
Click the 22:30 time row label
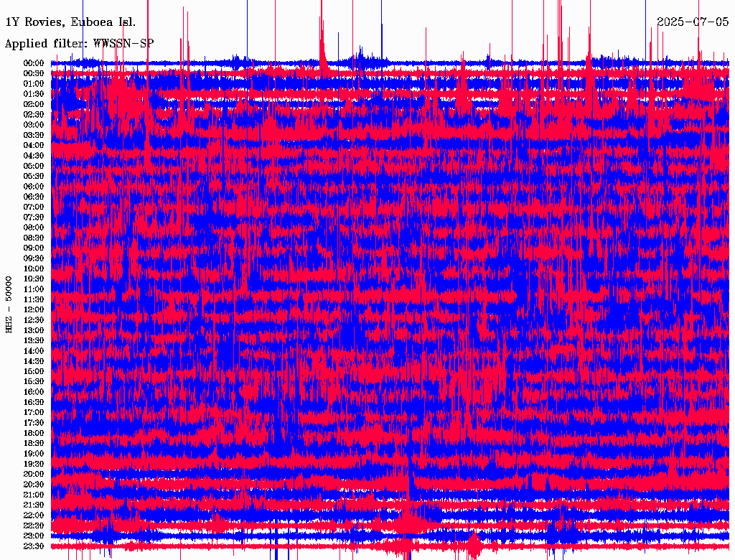coord(34,526)
